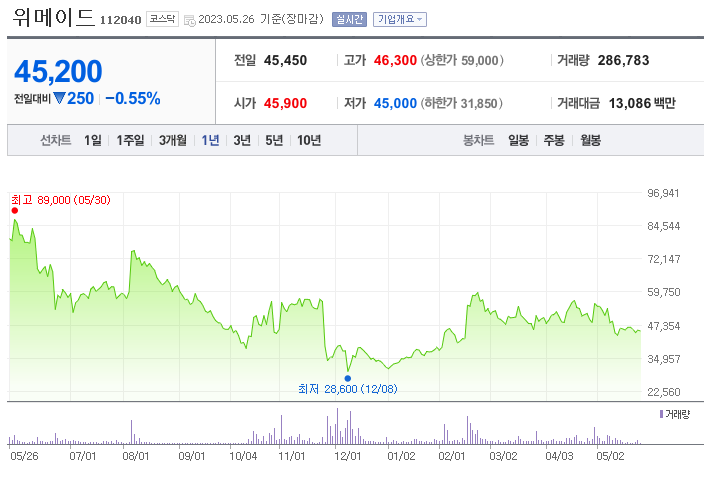Click the 시가 value 45,900
The width and height of the screenshot is (704, 480).
click(x=285, y=103)
